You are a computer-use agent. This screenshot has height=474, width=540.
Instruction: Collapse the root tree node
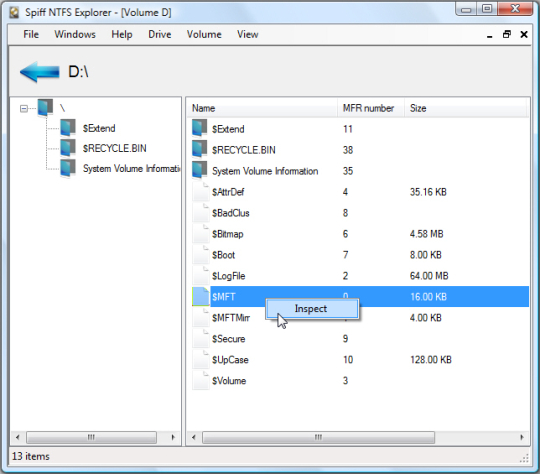23,109
